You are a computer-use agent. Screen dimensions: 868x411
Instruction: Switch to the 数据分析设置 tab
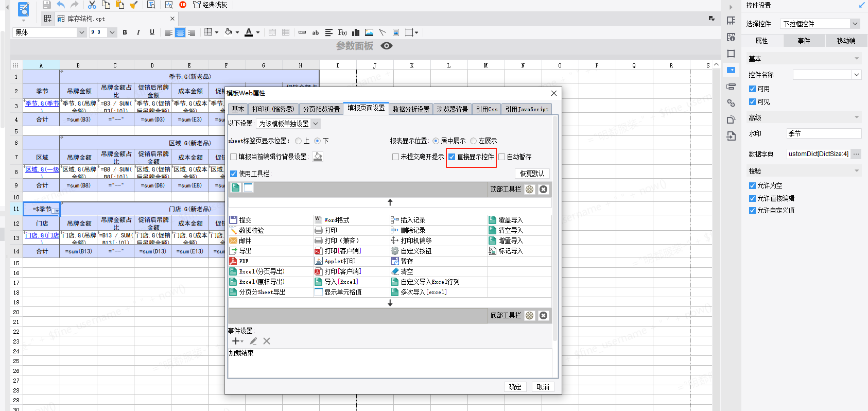[411, 109]
